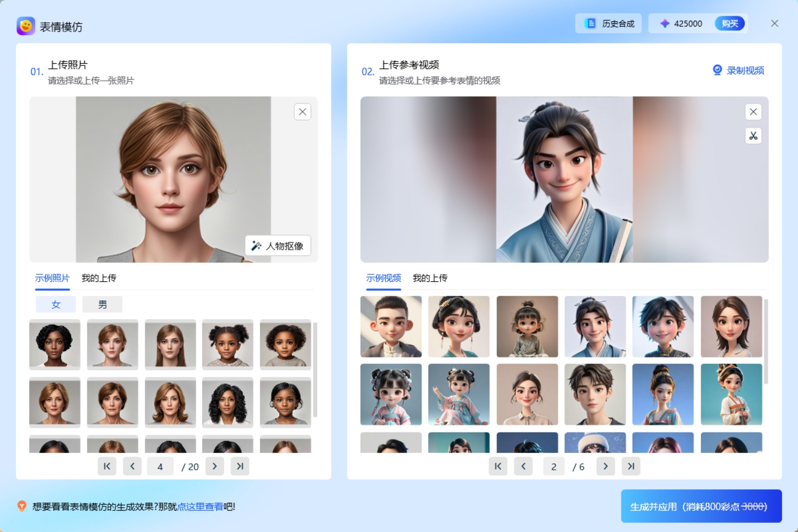Screen dimensions: 798x532
Task: Jump to first page of sample photos
Action: tap(107, 467)
